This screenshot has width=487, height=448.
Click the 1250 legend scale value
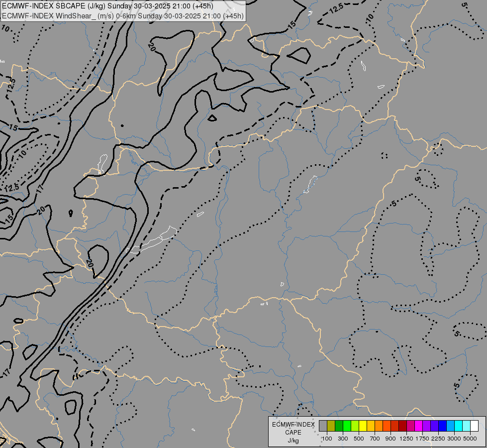pyautogui.click(x=406, y=439)
